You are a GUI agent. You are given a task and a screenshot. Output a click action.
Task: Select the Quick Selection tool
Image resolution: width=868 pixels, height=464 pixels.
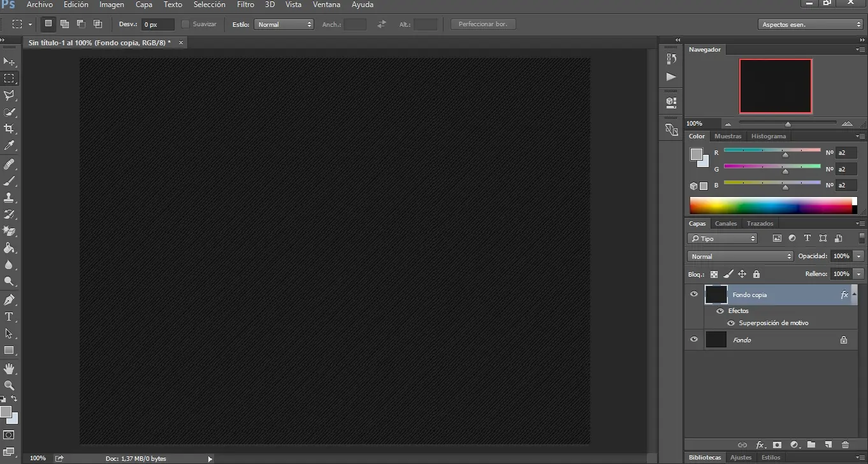[9, 112]
